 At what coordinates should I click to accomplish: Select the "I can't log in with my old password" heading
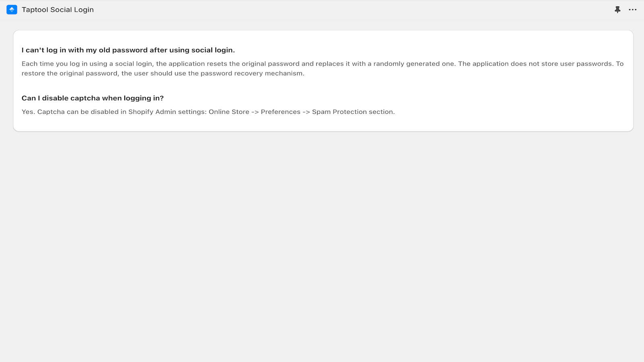point(128,50)
